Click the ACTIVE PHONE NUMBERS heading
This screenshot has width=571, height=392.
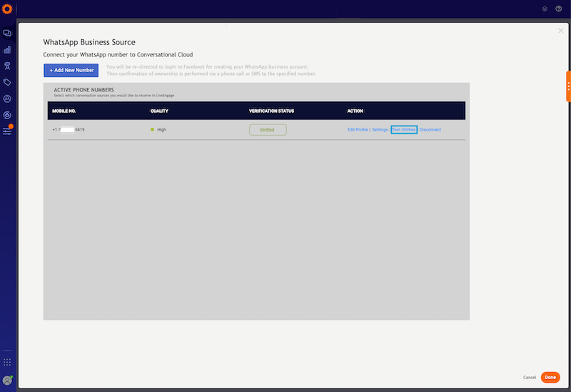tap(84, 90)
